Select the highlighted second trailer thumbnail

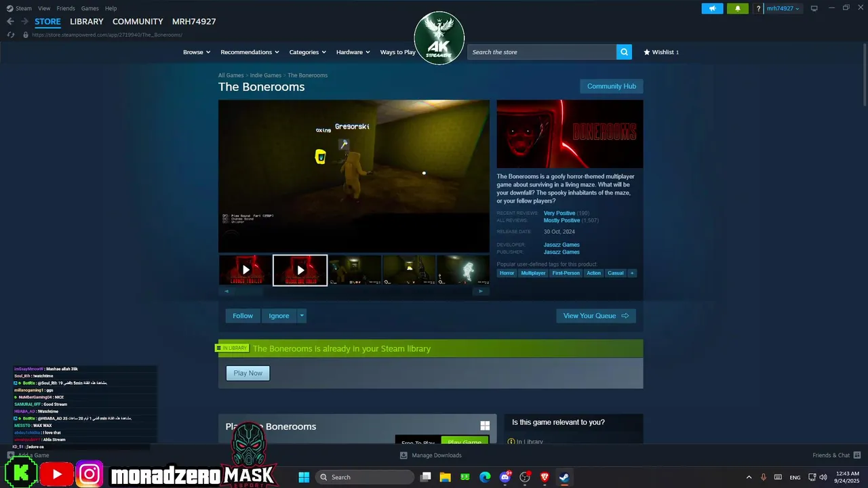click(x=300, y=270)
